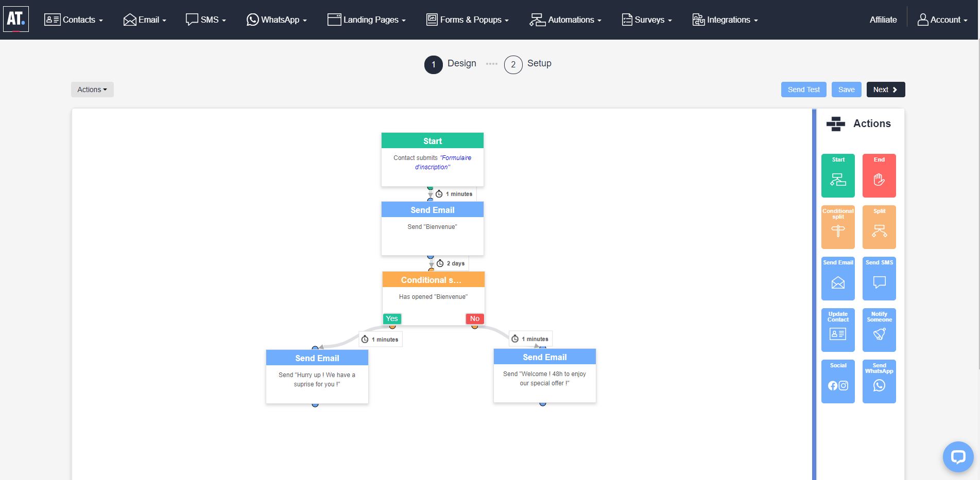Open the Social action with Facebook icons
This screenshot has height=480, width=980.
(837, 381)
